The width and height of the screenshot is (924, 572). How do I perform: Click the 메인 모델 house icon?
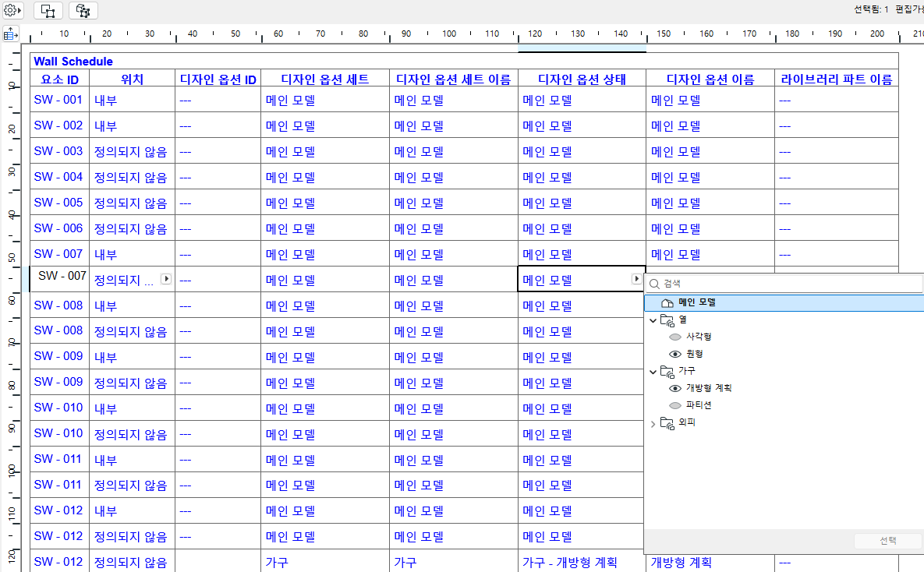[x=666, y=302]
